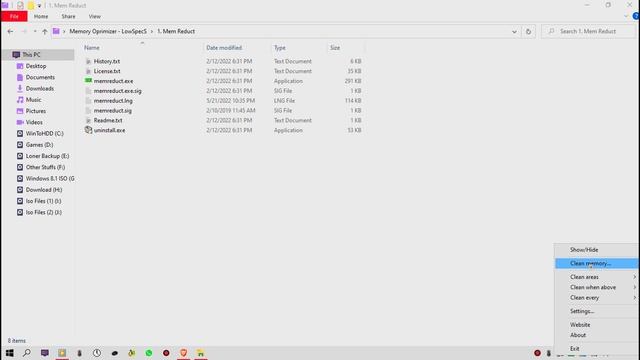Screen dimensions: 640x360
Task: Open the Windows Start menu
Action: 9,353
